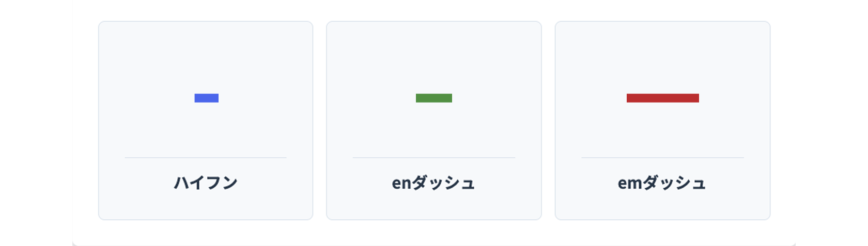
Task: Click the divider line above ハイフン
Action: pyautogui.click(x=206, y=157)
